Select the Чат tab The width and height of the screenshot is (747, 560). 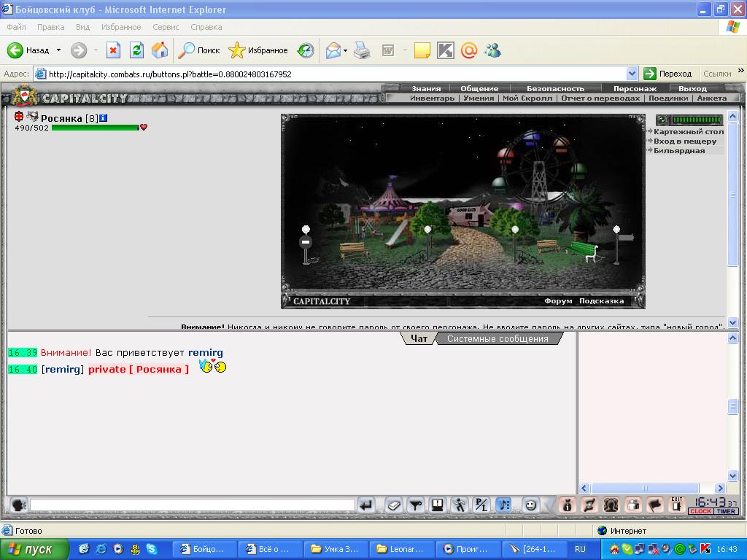click(419, 338)
